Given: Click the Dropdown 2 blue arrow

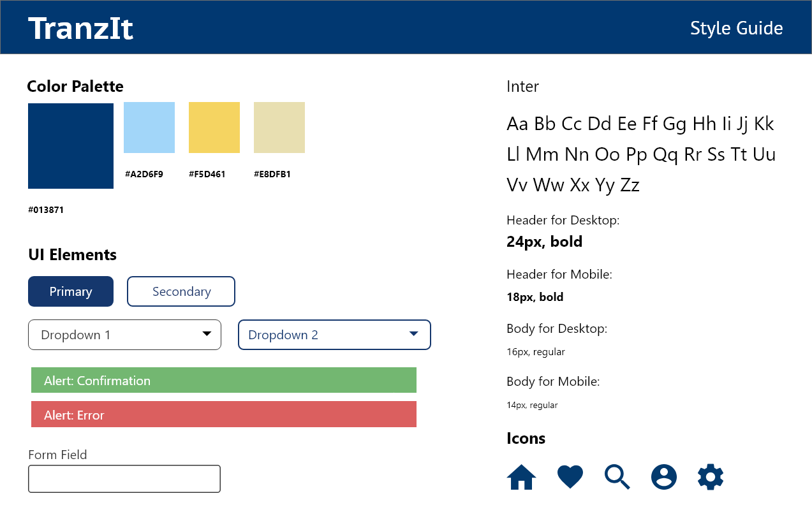Looking at the screenshot, I should tap(413, 334).
